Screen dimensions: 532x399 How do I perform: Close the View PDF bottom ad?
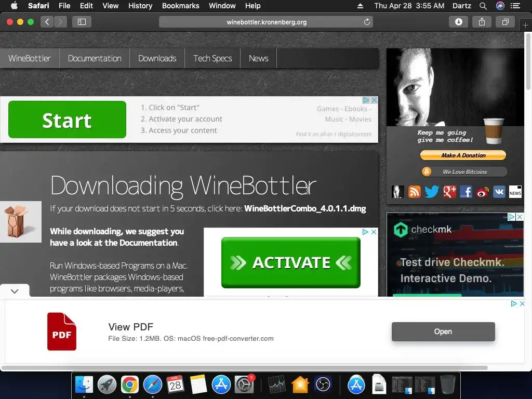[x=522, y=303]
